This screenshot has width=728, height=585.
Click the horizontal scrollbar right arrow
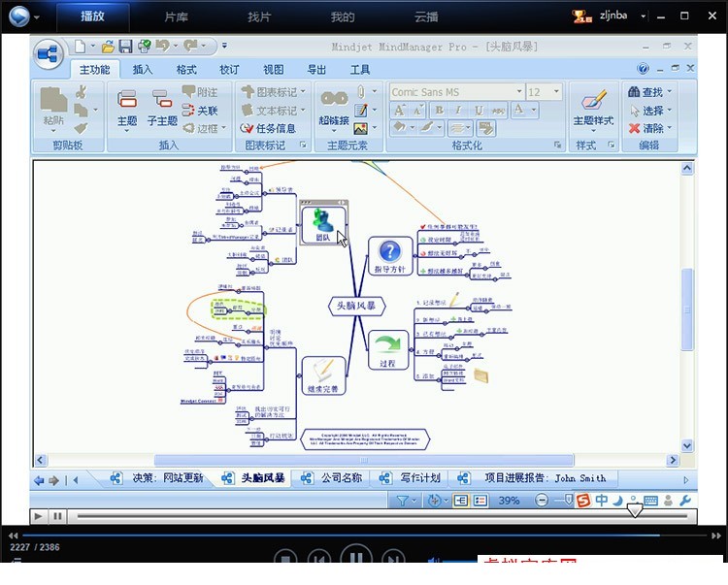673,460
